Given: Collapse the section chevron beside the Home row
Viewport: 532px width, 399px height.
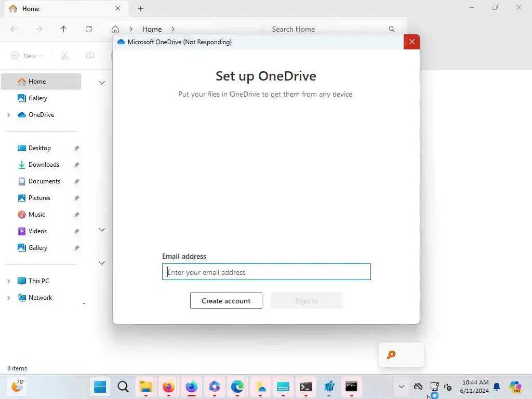Looking at the screenshot, I should 102,83.
